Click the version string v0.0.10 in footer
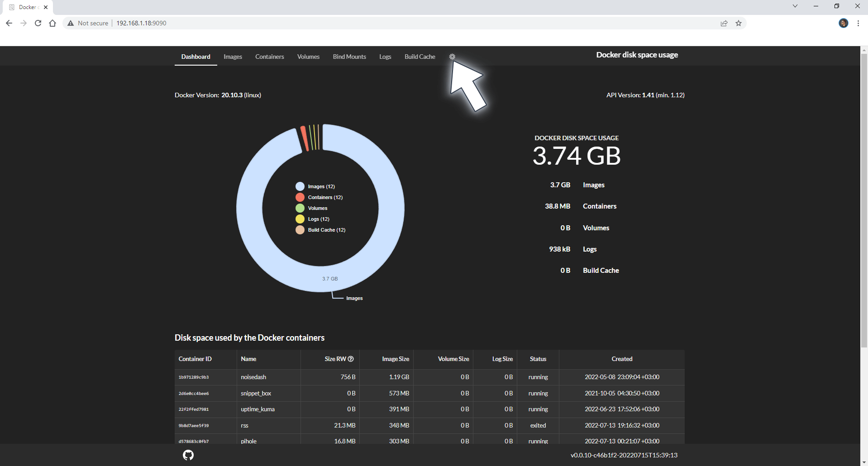Image resolution: width=868 pixels, height=466 pixels. (624, 455)
